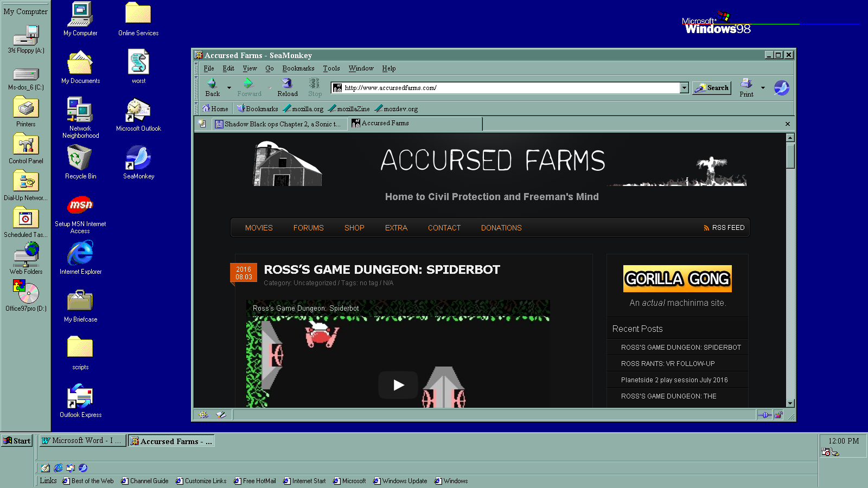Select the My Briefcase desktop icon

80,305
